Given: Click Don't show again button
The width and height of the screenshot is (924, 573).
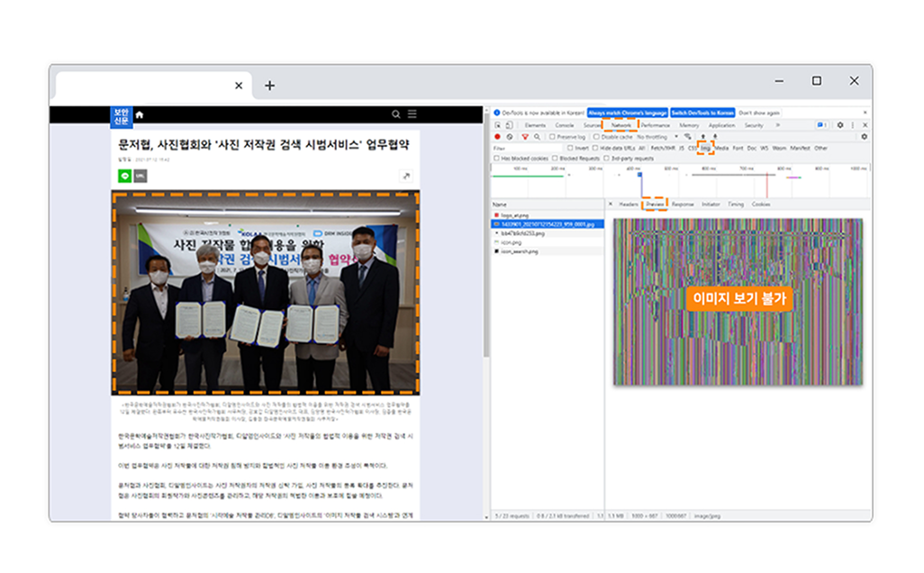Looking at the screenshot, I should click(759, 113).
